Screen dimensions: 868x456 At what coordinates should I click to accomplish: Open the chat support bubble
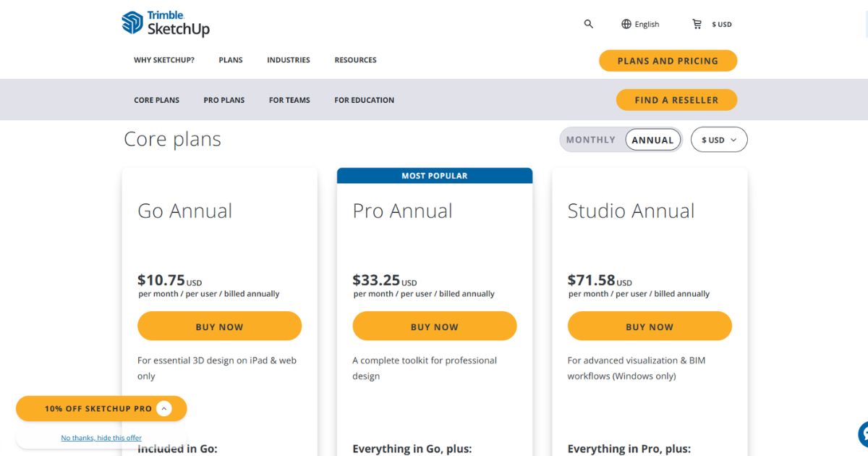[864, 434]
